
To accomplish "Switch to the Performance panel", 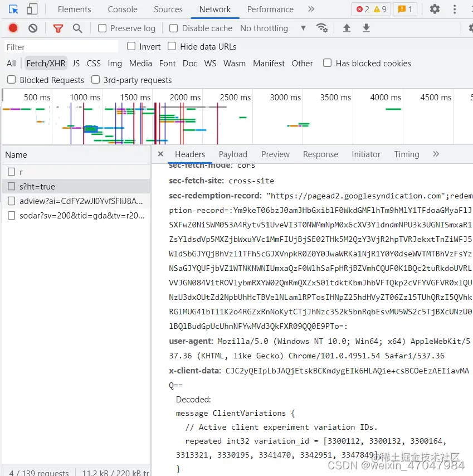I will [x=270, y=9].
